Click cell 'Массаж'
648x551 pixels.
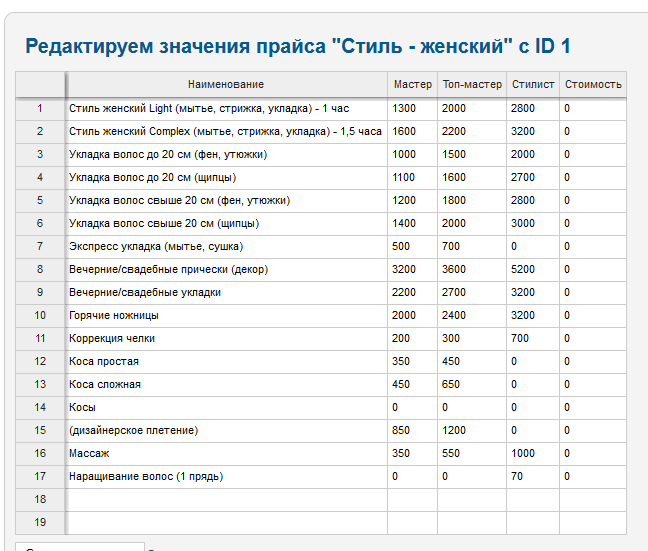[226, 454]
